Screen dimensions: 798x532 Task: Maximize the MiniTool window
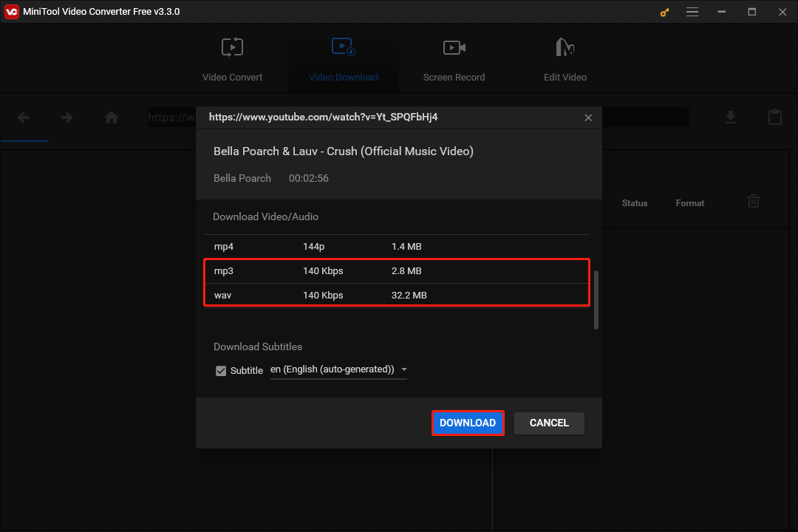[751, 12]
